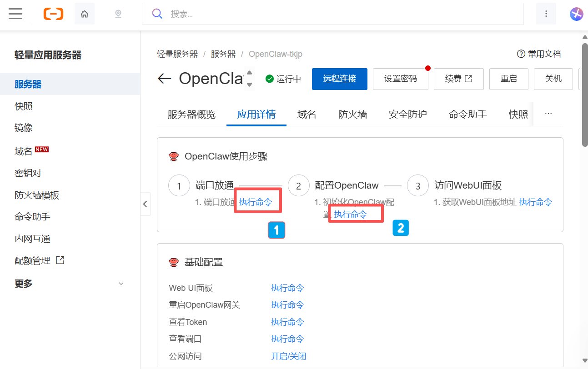The image size is (588, 369).
Task: Select 服务器 in the sidebar
Action: click(70, 84)
